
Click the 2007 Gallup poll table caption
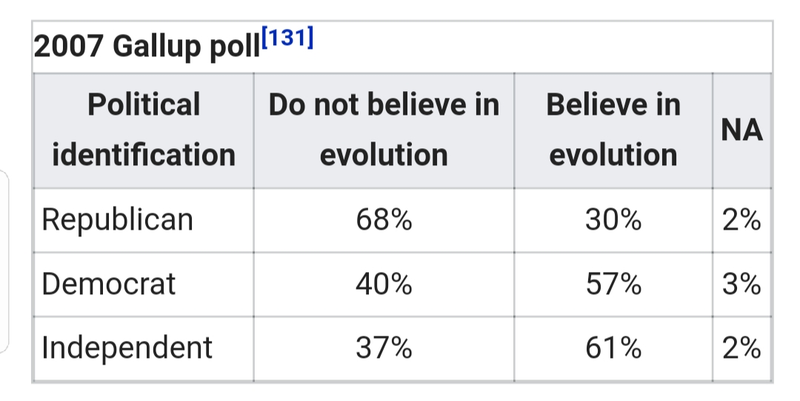173,45
